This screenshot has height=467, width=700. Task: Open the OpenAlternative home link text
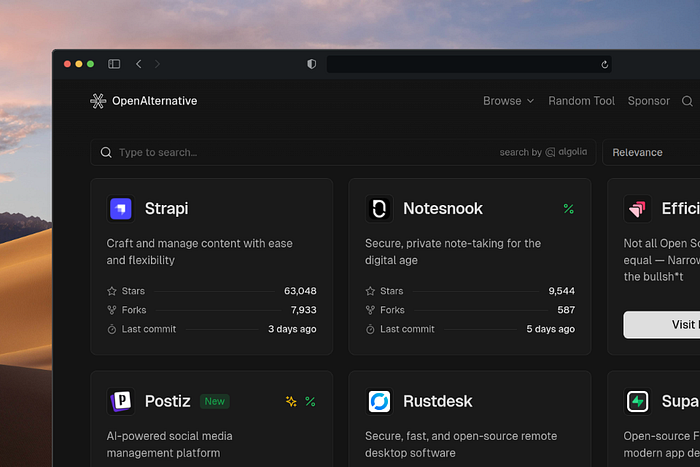tap(154, 101)
